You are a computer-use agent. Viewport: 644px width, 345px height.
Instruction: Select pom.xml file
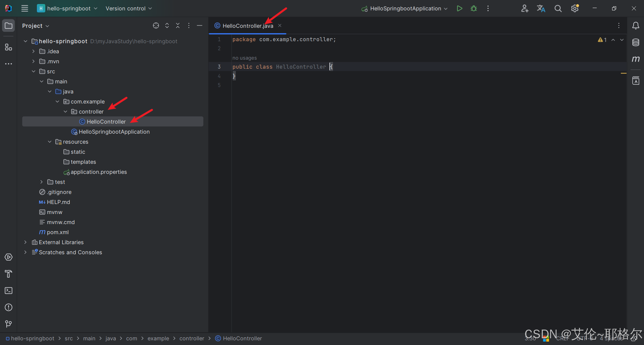(113, 232)
